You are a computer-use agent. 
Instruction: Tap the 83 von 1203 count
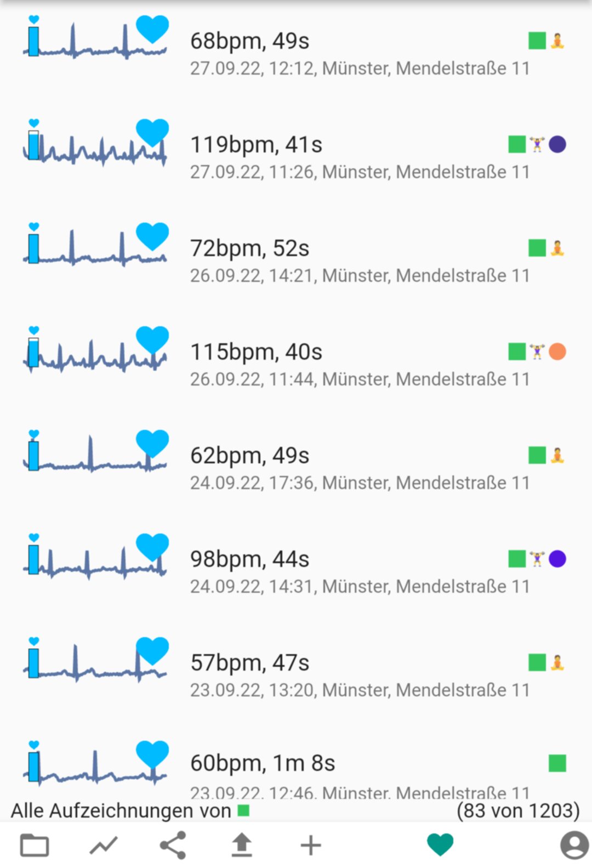coord(518,810)
